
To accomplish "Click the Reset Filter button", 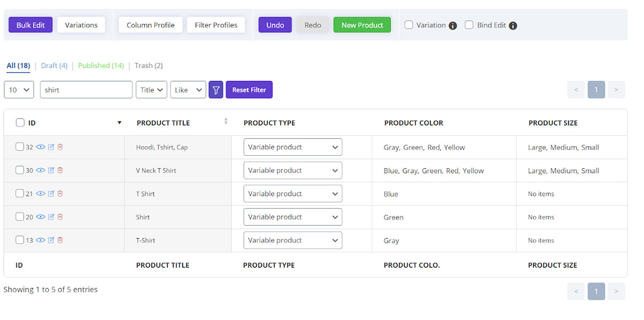I will click(x=249, y=90).
